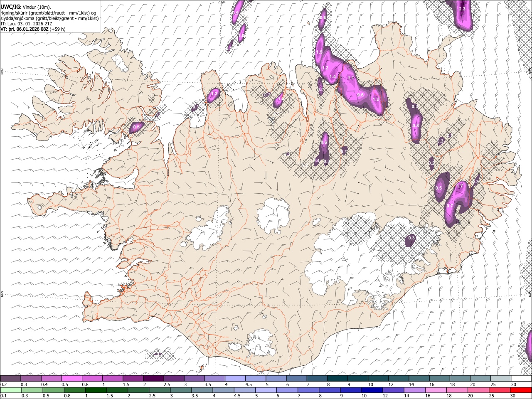
Task: Select the bright red swatch after 25 in bottom row
Action: coord(521,390)
